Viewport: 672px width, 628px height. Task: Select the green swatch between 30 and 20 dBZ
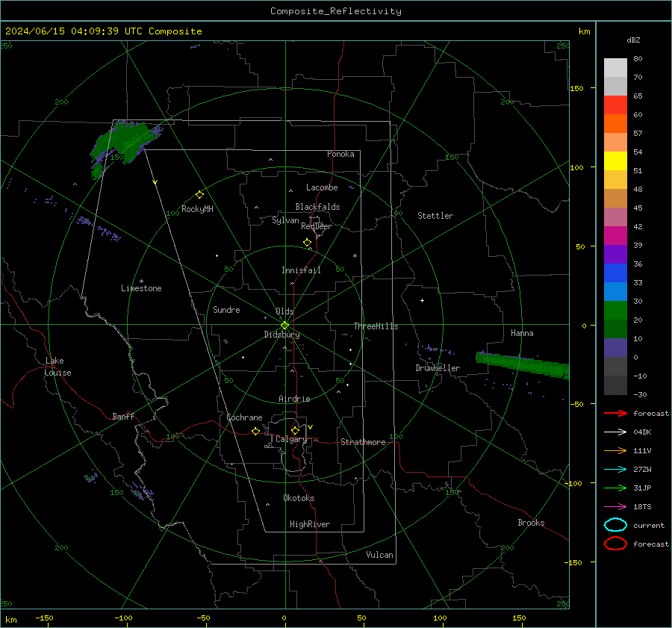(x=615, y=310)
